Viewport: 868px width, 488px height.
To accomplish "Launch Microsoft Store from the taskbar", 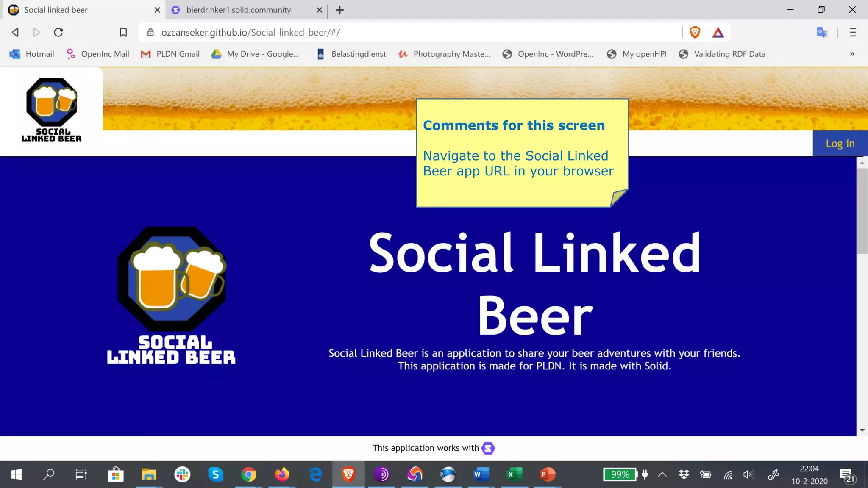I will [115, 474].
